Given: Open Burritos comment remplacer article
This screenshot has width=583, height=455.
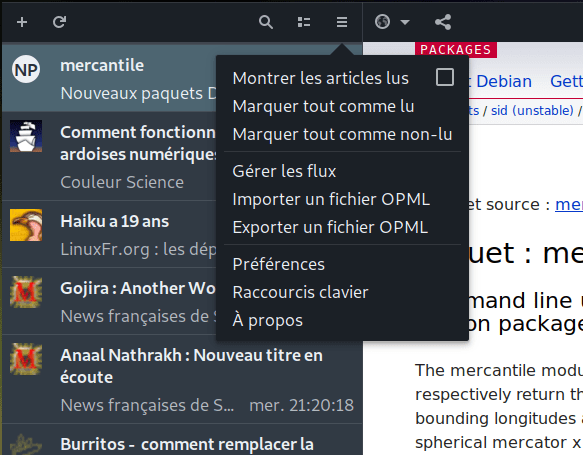Looking at the screenshot, I should 182,440.
